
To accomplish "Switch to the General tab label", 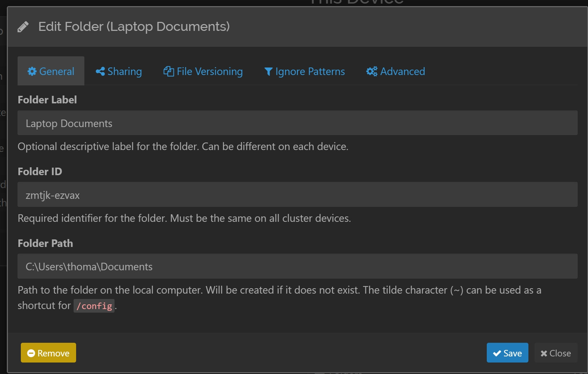I will click(x=57, y=71).
